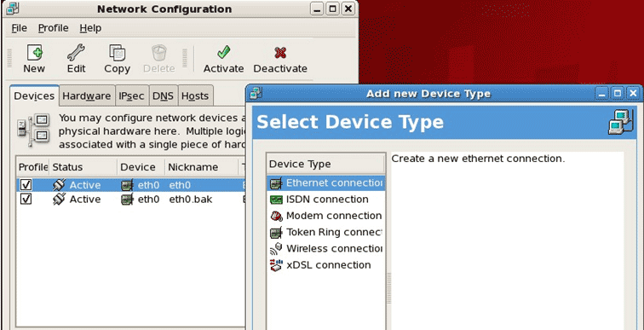644x330 pixels.
Task: Open the Profile menu
Action: click(x=54, y=28)
